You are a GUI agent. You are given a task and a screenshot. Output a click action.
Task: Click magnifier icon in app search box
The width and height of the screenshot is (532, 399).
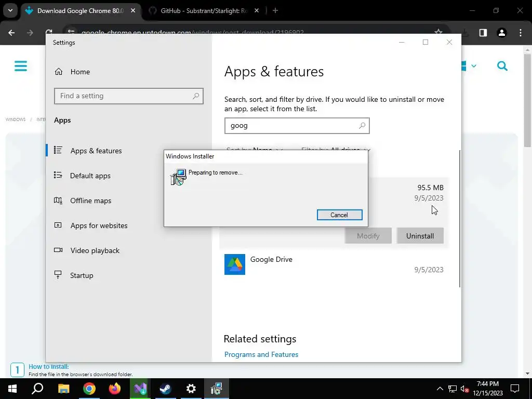click(362, 126)
